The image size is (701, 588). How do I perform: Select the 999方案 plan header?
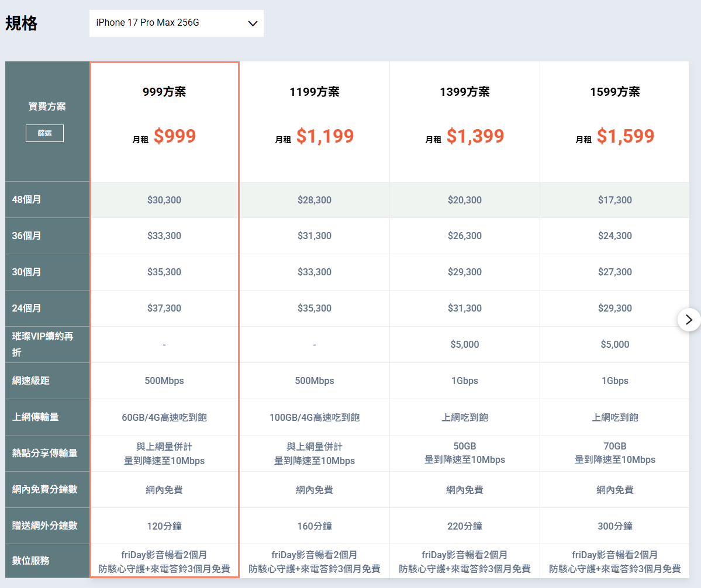pyautogui.click(x=164, y=92)
